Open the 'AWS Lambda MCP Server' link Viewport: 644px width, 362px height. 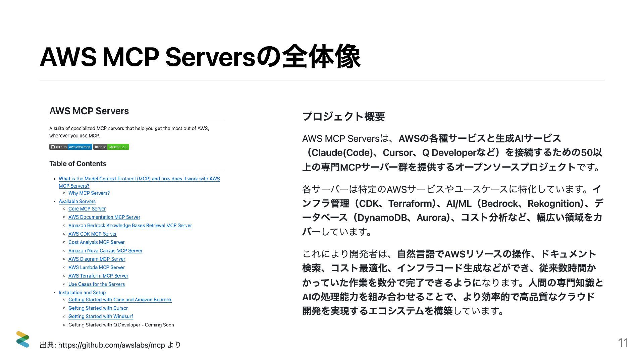coord(96,267)
